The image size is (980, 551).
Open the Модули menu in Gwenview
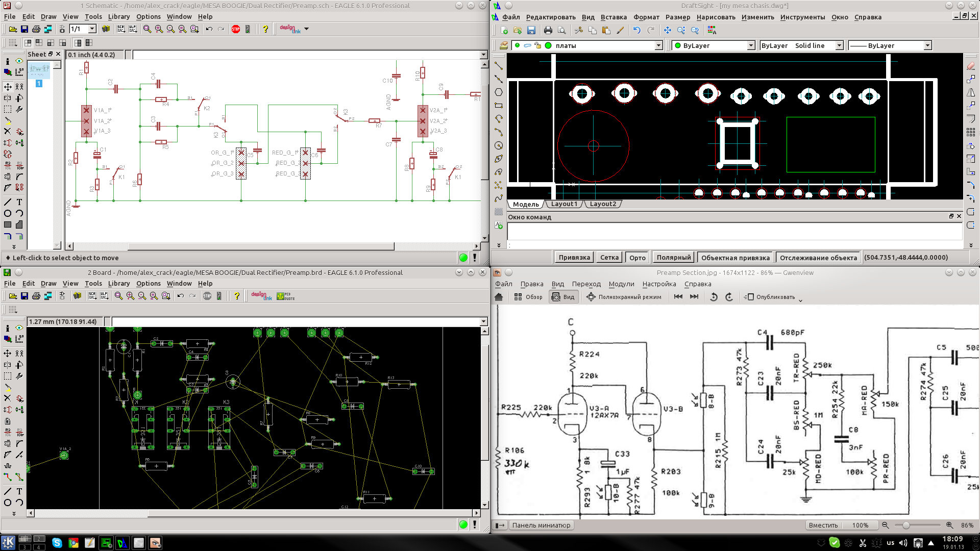tap(621, 284)
